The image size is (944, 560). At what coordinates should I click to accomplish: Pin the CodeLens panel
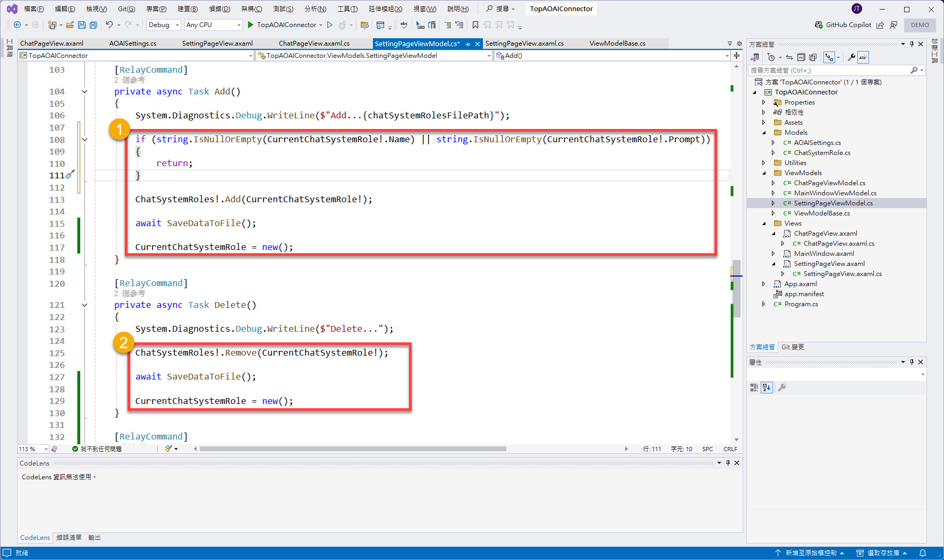click(728, 463)
